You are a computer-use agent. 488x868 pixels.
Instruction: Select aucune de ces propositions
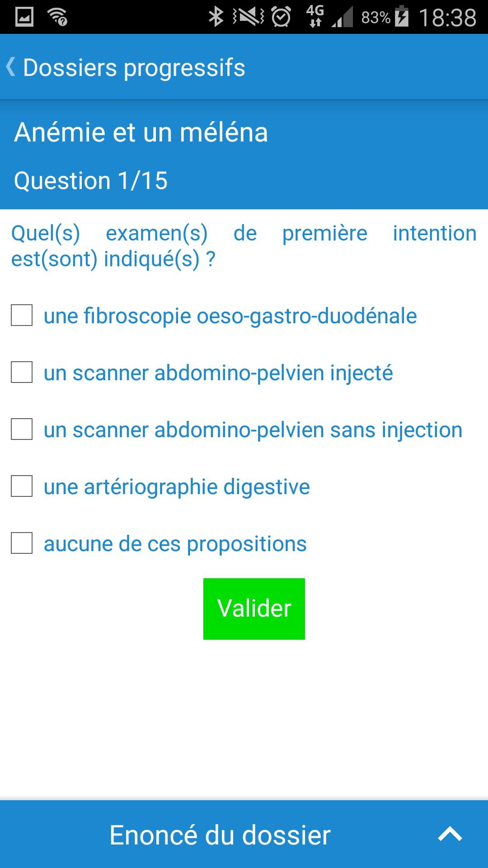(x=21, y=544)
